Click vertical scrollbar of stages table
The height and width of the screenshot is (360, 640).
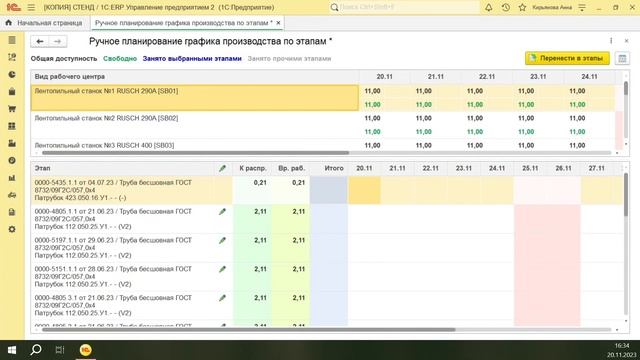(626, 195)
